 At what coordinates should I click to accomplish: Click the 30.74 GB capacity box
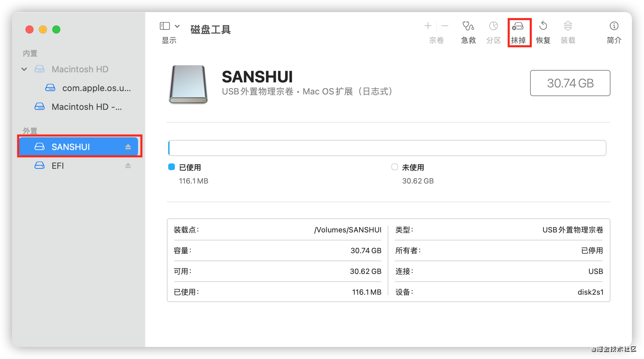click(570, 83)
